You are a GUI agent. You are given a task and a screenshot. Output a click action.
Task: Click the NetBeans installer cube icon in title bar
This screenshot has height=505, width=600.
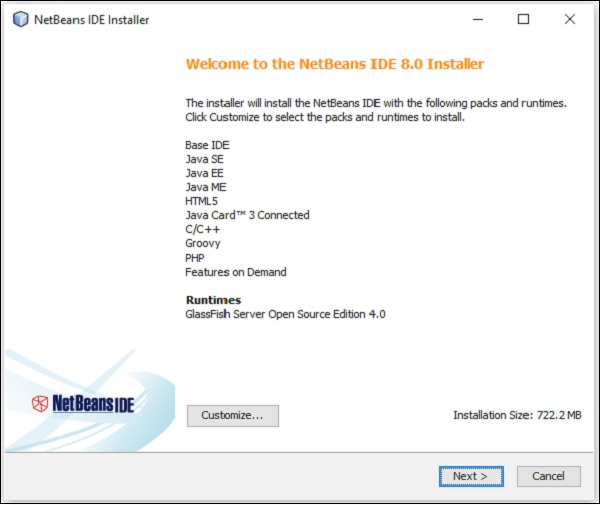coord(21,20)
